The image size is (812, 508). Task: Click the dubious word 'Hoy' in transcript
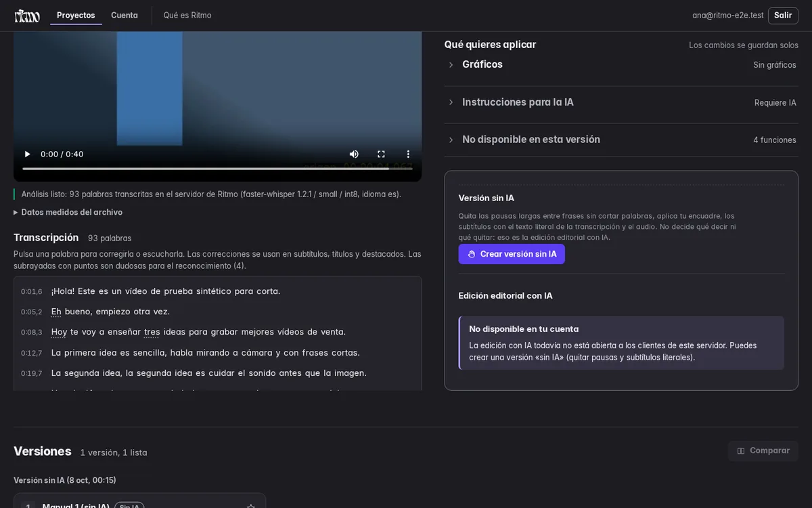click(59, 332)
